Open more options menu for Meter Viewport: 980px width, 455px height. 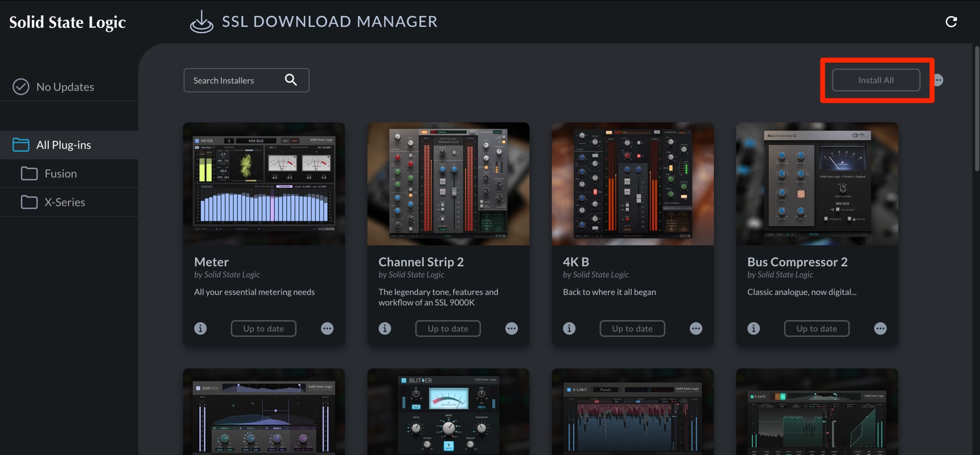pos(327,328)
